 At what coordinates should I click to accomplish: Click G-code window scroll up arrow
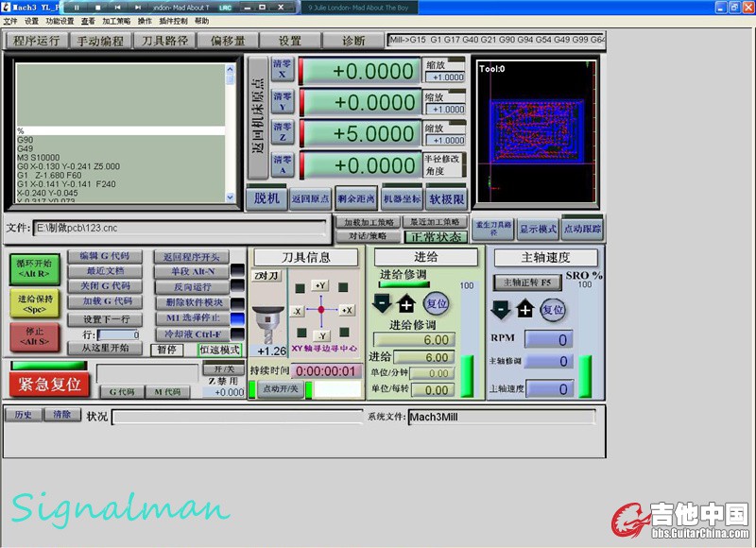coord(230,69)
